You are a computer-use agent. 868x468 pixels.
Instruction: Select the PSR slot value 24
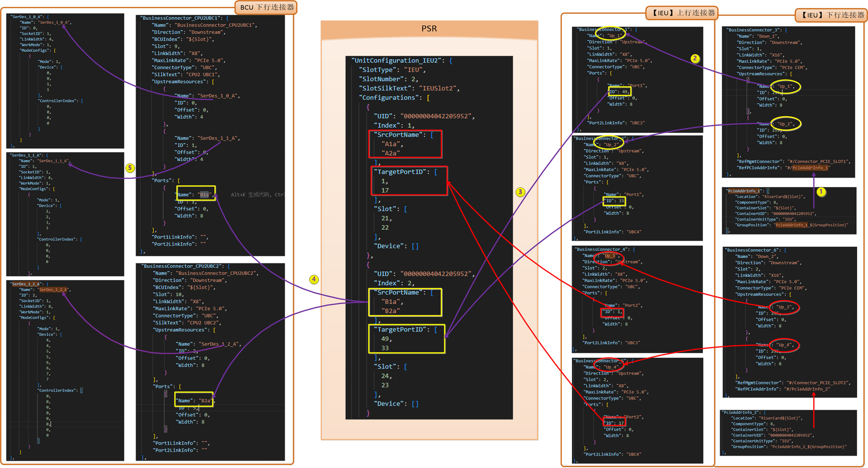coord(386,376)
